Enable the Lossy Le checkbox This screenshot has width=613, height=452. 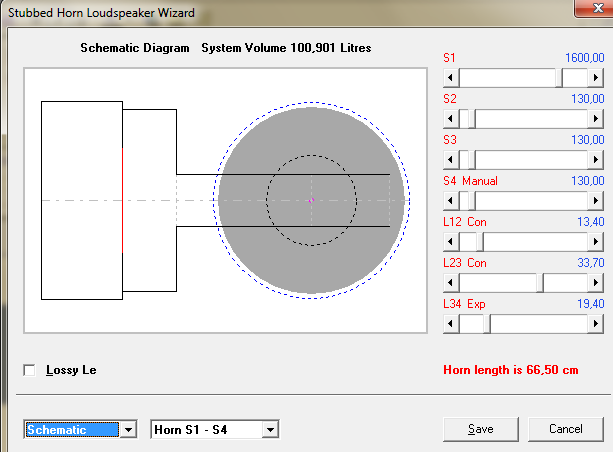tap(29, 370)
